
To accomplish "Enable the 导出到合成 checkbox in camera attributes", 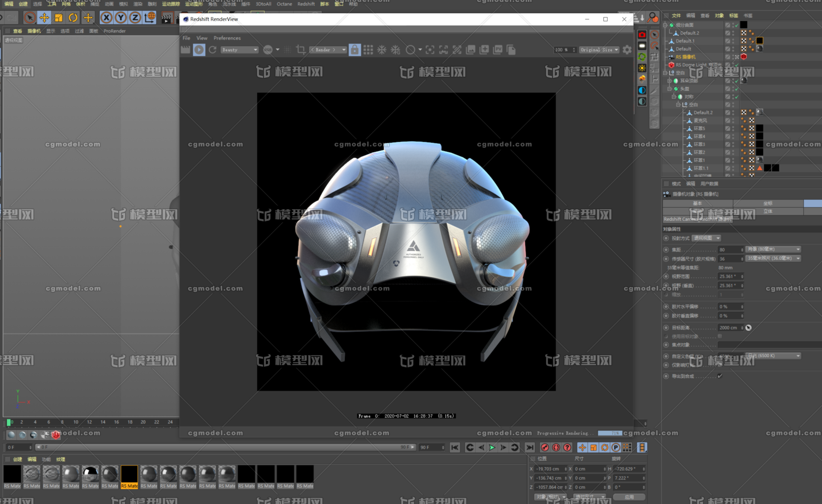I will coord(720,376).
